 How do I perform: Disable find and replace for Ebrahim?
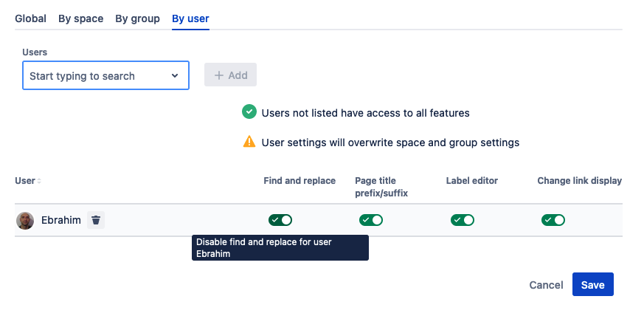coord(280,220)
